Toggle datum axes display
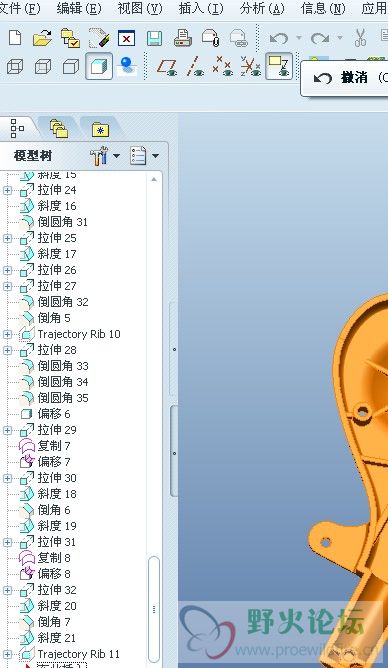This screenshot has width=388, height=668. [x=195, y=67]
